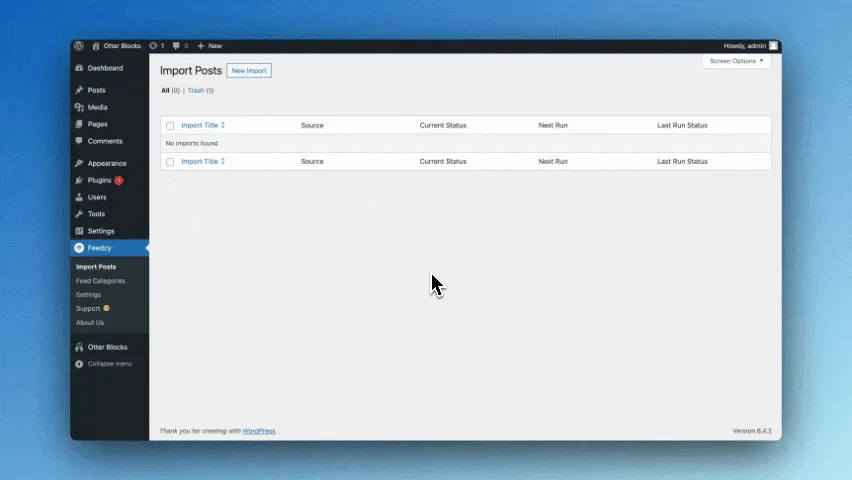Click the Pages icon in sidebar
Viewport: 852px width, 480px height.
click(x=79, y=124)
